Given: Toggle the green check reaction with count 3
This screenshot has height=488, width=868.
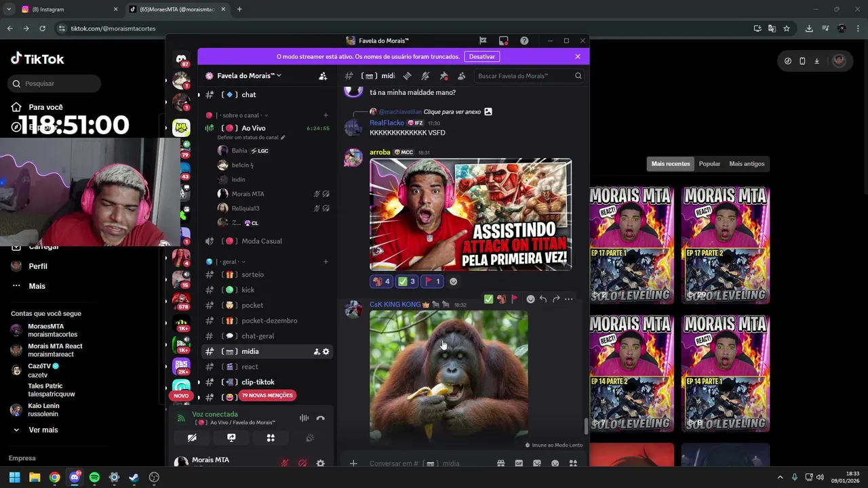Looking at the screenshot, I should (407, 281).
